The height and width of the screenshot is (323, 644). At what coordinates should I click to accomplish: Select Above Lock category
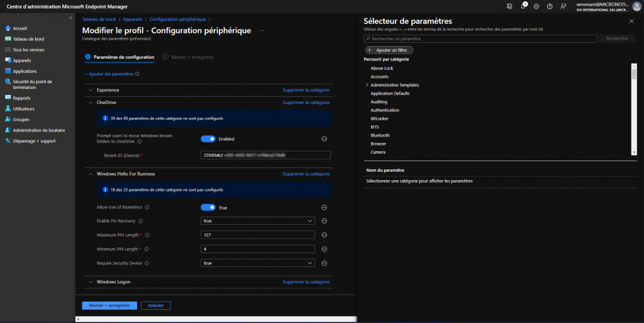point(382,68)
